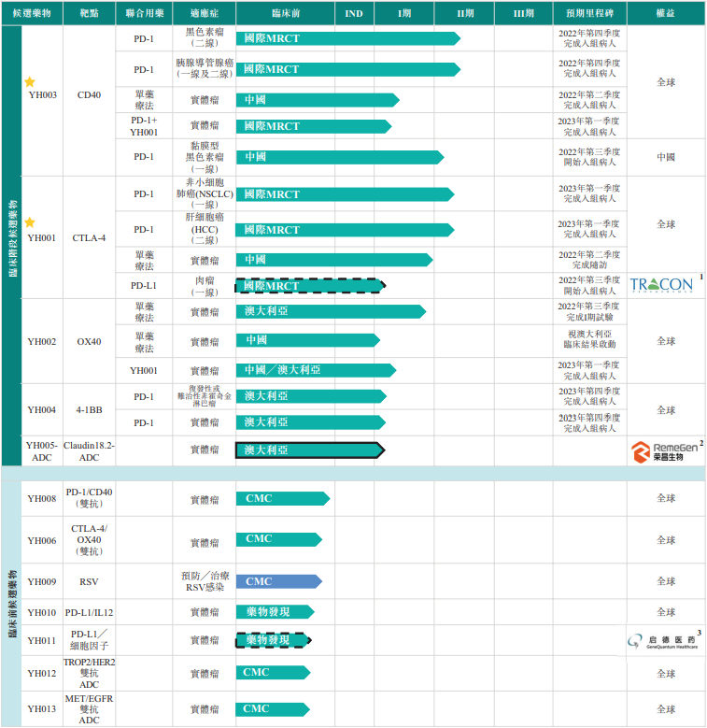Screen dimensions: 707x728
Task: Click the 中國／澳大利亞 bar for YH002
Action: tap(315, 370)
